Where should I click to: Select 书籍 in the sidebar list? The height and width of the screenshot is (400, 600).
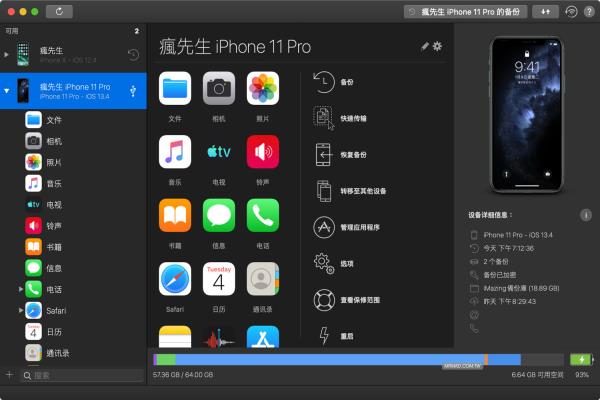(73, 247)
